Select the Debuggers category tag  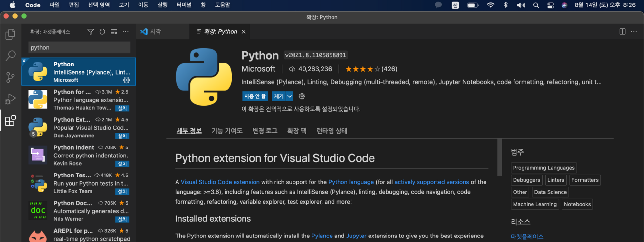tap(526, 180)
